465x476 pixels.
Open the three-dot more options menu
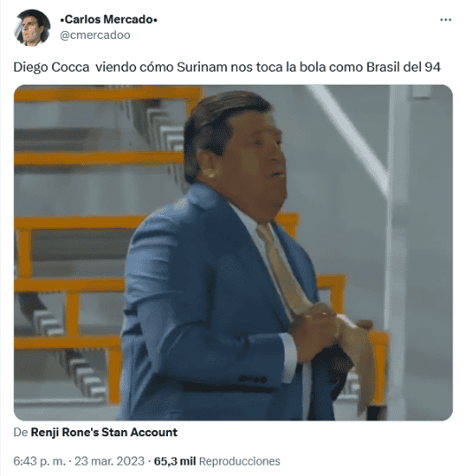point(446,19)
